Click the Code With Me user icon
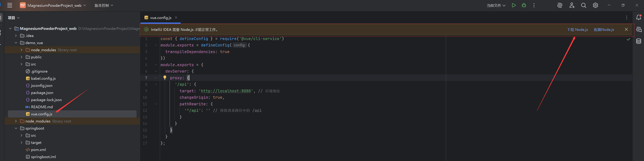Image resolution: width=644 pixels, height=161 pixels. [572, 5]
